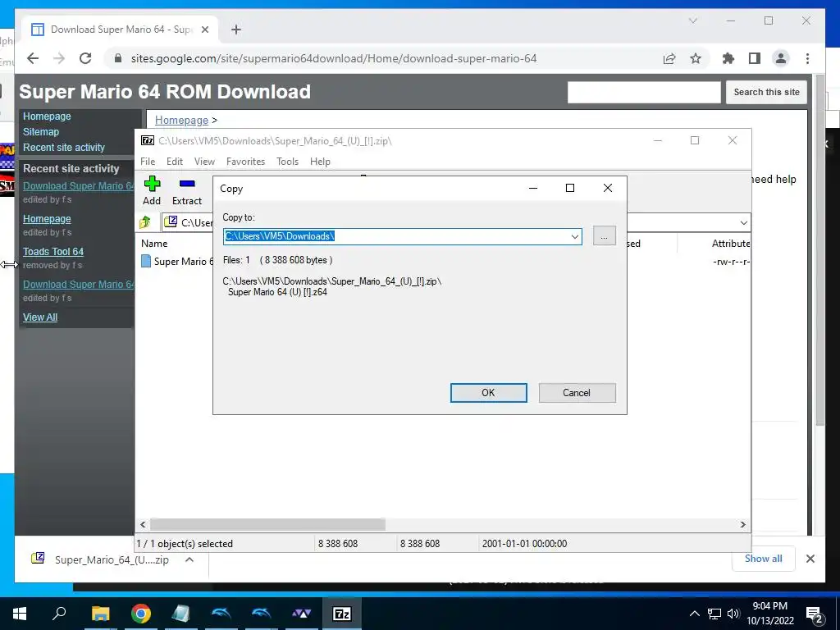Open taskbar search

coord(59,614)
